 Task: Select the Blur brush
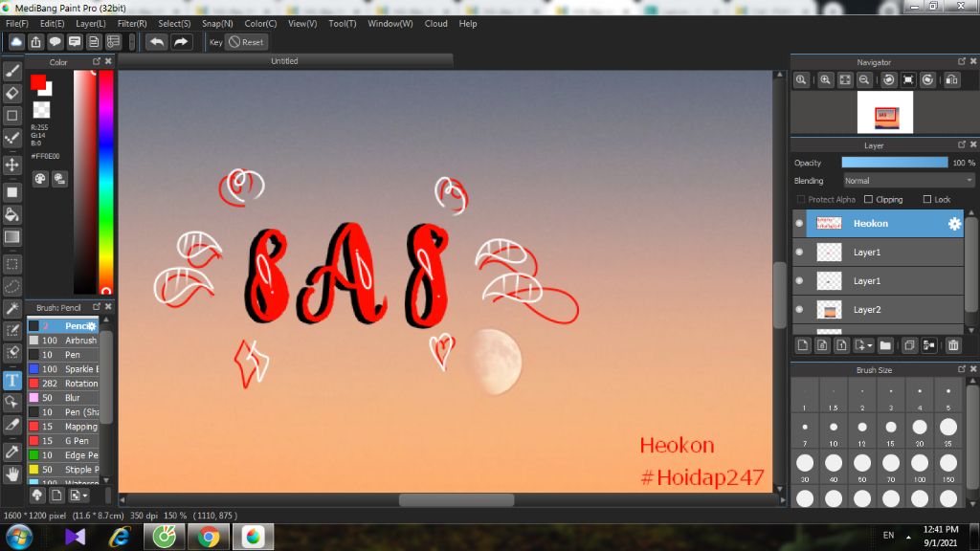click(63, 398)
